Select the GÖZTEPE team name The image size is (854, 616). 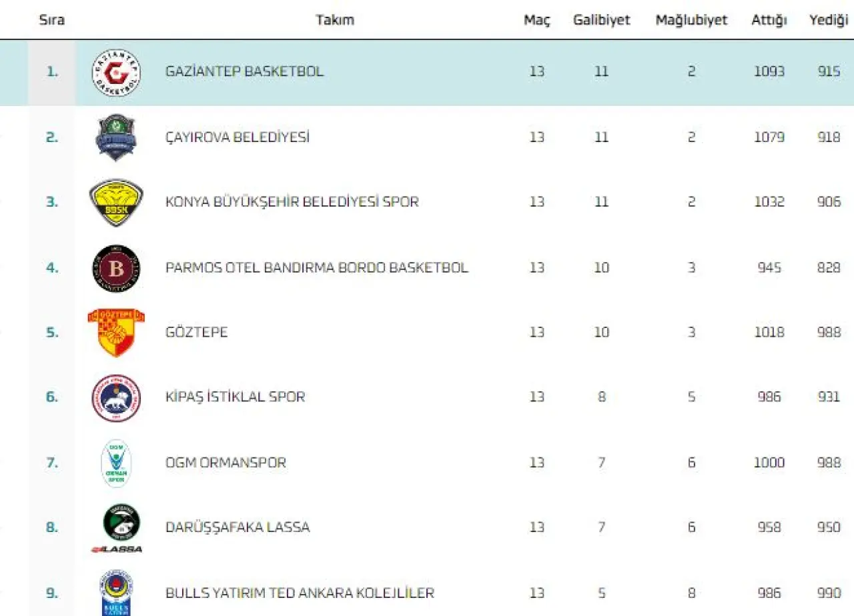coord(197,332)
